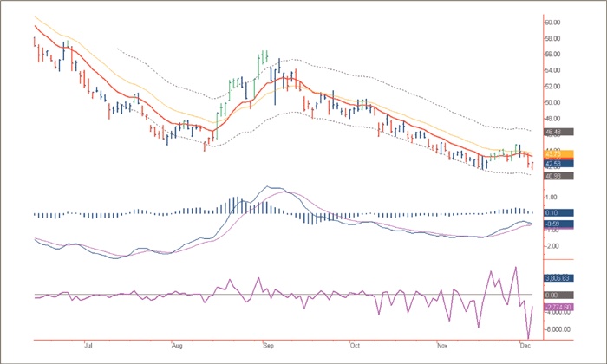Click the Aug label on the time axis
This screenshot has height=364, width=607.
point(176,344)
